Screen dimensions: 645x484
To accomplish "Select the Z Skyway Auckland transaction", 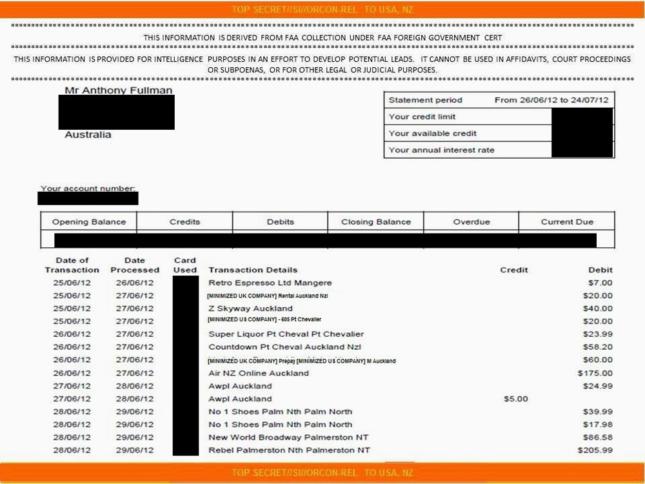I will (x=250, y=309).
